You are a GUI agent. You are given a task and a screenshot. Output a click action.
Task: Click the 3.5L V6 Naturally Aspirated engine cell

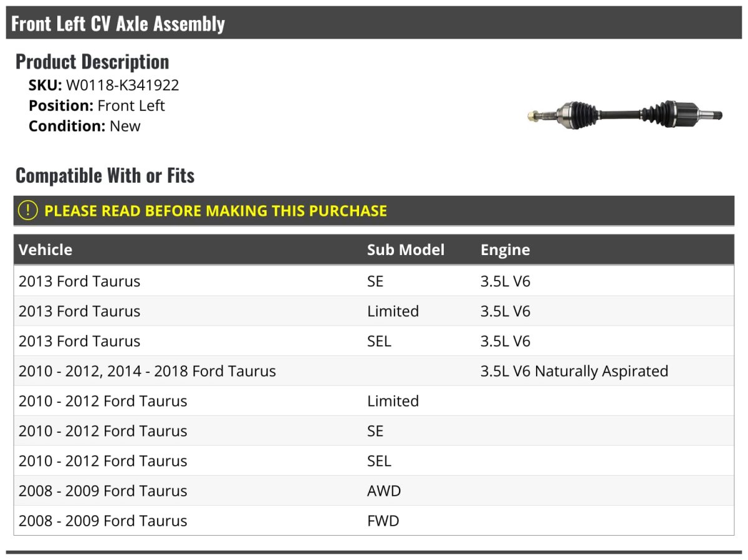pyautogui.click(x=574, y=371)
